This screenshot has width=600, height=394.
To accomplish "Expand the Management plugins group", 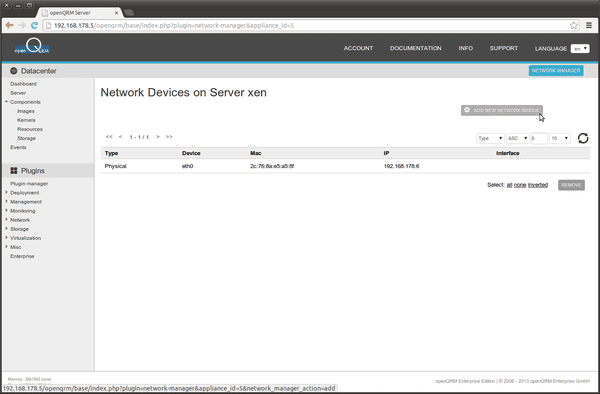I will pyautogui.click(x=7, y=202).
